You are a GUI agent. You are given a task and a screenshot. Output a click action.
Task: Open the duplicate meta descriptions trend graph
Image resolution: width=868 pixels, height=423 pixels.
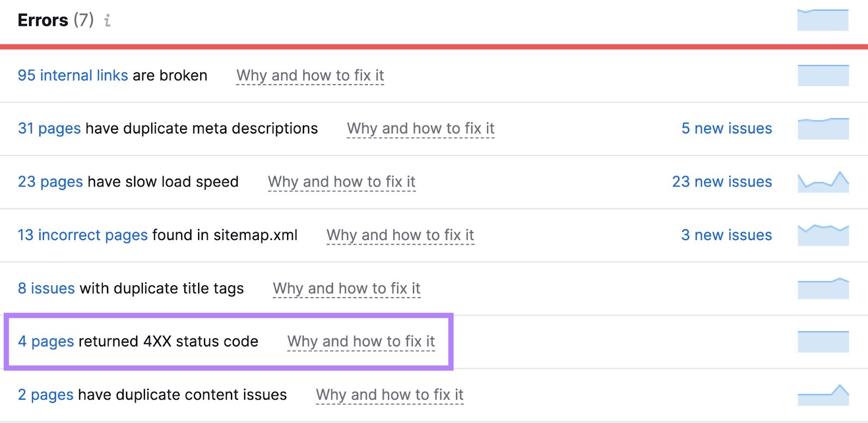click(822, 129)
